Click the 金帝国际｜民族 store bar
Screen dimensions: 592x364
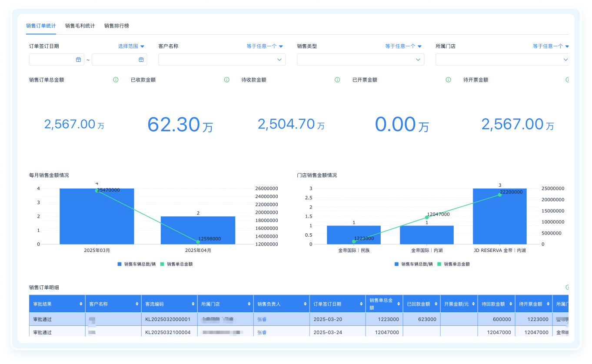click(354, 235)
